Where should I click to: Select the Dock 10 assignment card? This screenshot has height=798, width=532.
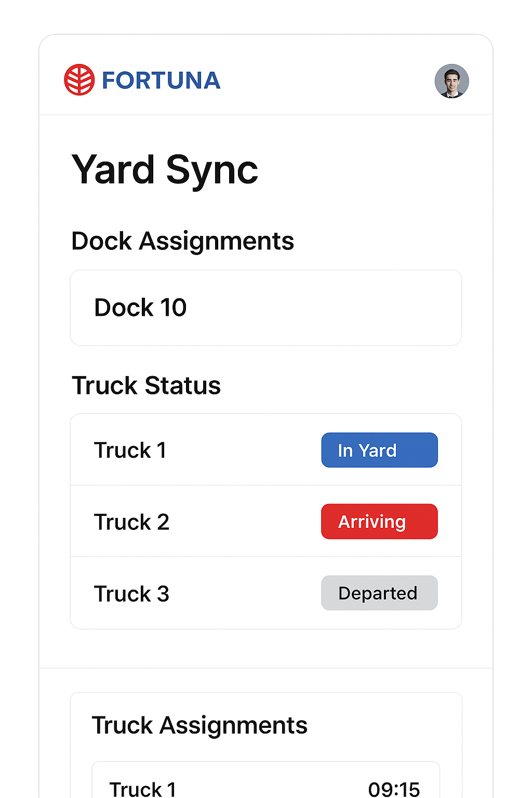click(x=265, y=308)
